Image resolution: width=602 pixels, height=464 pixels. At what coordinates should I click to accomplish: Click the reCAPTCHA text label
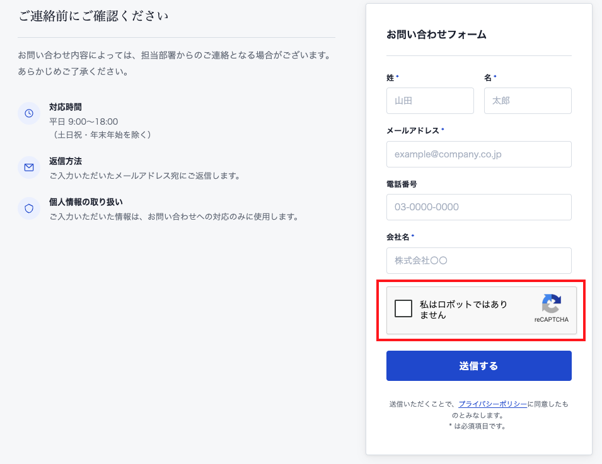pyautogui.click(x=551, y=319)
